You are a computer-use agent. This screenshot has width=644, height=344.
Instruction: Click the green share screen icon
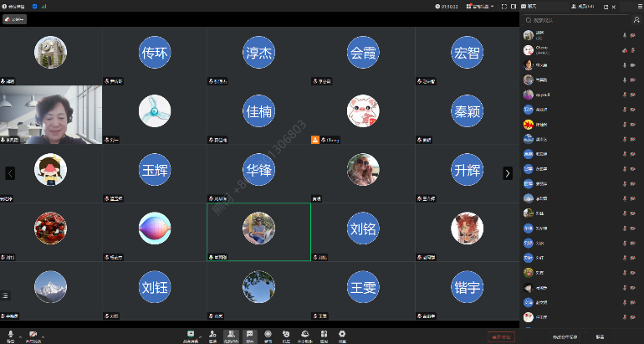click(191, 334)
